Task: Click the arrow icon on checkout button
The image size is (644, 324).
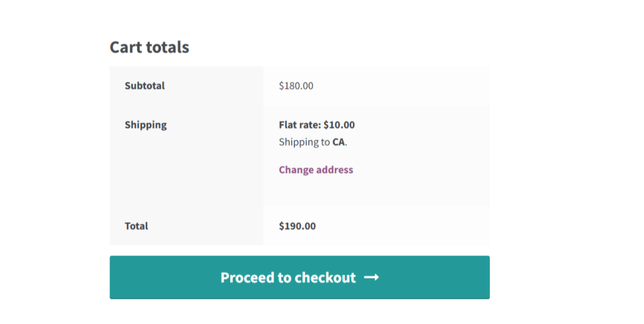Action: (x=371, y=277)
